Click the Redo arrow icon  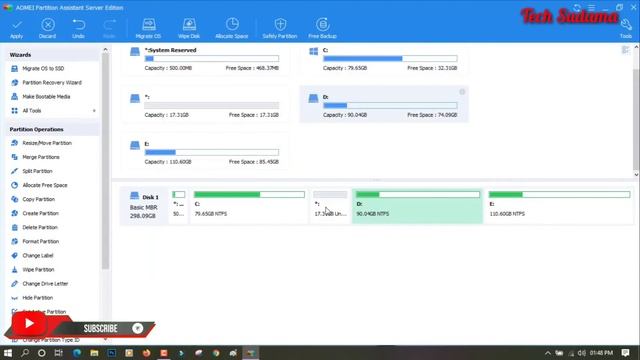pos(109,25)
